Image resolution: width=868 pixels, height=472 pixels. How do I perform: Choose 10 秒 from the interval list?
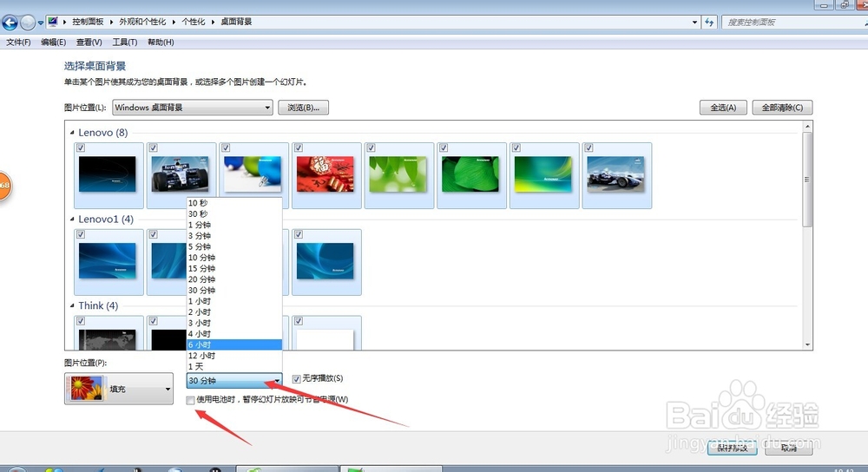click(x=234, y=203)
